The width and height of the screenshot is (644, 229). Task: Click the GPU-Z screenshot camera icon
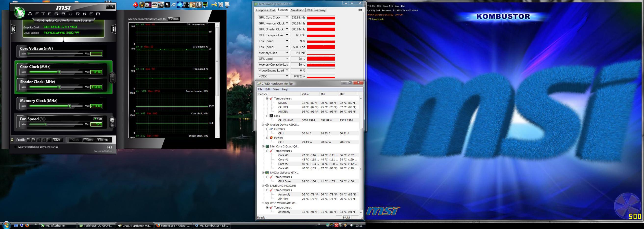point(360,10)
